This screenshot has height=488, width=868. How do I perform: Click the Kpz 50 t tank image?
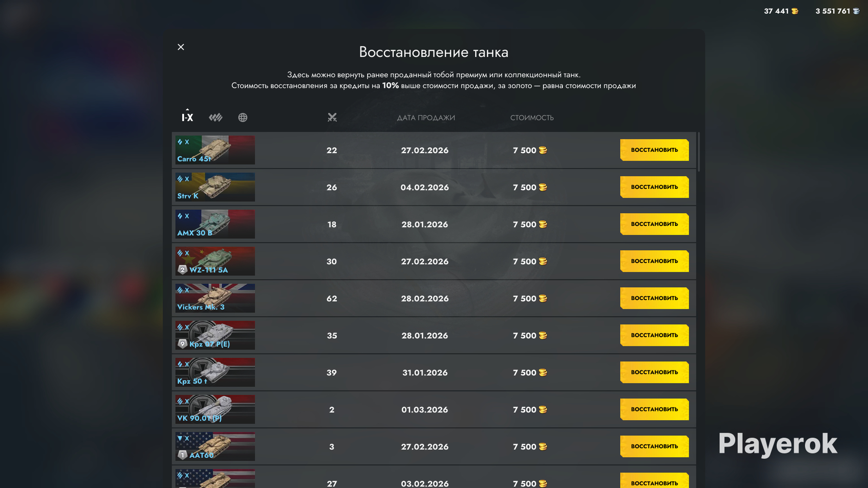[215, 372]
